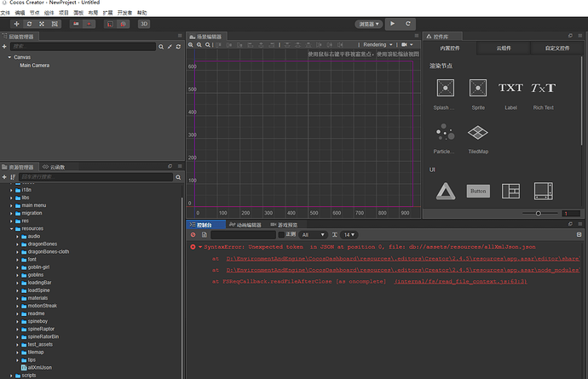Switch to the 云组件 tab
This screenshot has width=588, height=379.
point(504,48)
